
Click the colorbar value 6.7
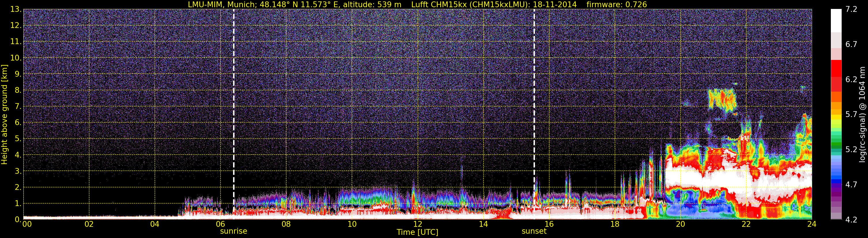tap(851, 44)
